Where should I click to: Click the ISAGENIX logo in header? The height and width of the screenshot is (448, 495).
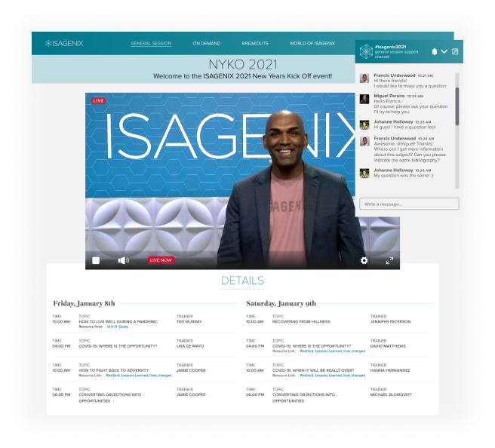[x=64, y=43]
